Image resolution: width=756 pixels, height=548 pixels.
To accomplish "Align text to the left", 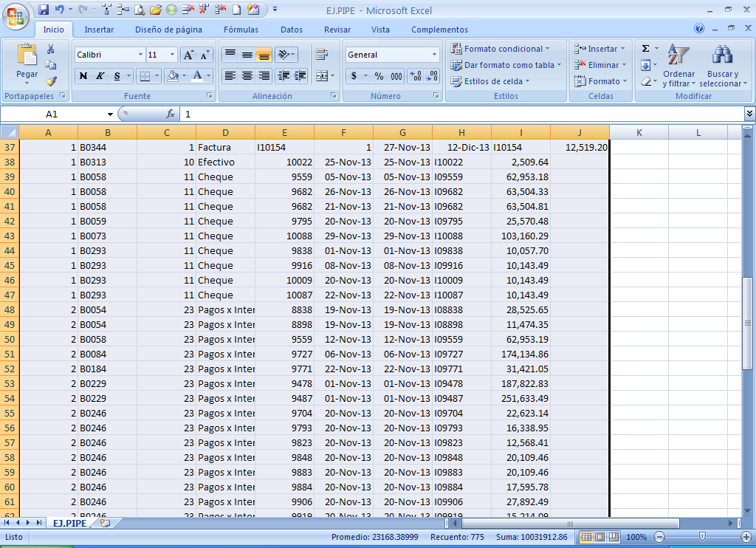I will pos(230,76).
